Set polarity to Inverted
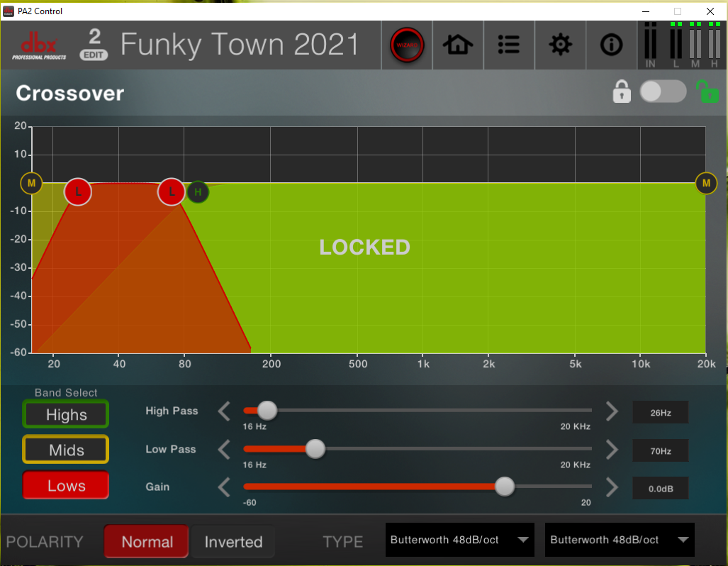 pos(233,542)
